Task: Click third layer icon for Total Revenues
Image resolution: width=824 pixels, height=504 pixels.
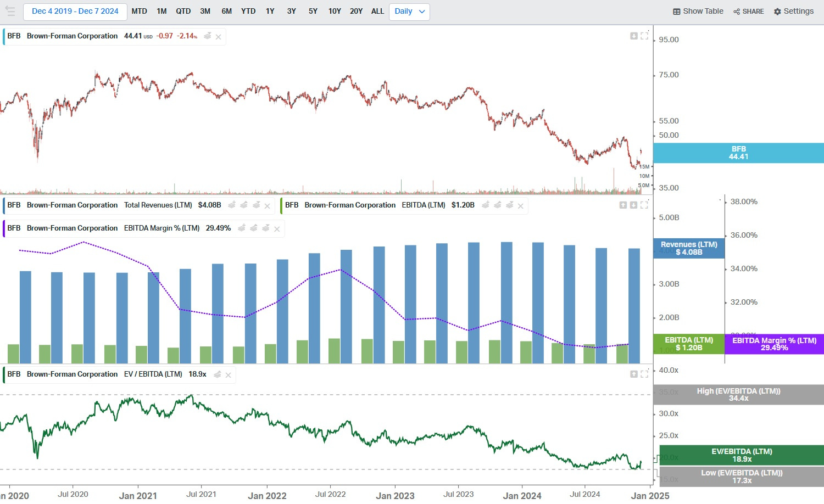Action: point(256,205)
